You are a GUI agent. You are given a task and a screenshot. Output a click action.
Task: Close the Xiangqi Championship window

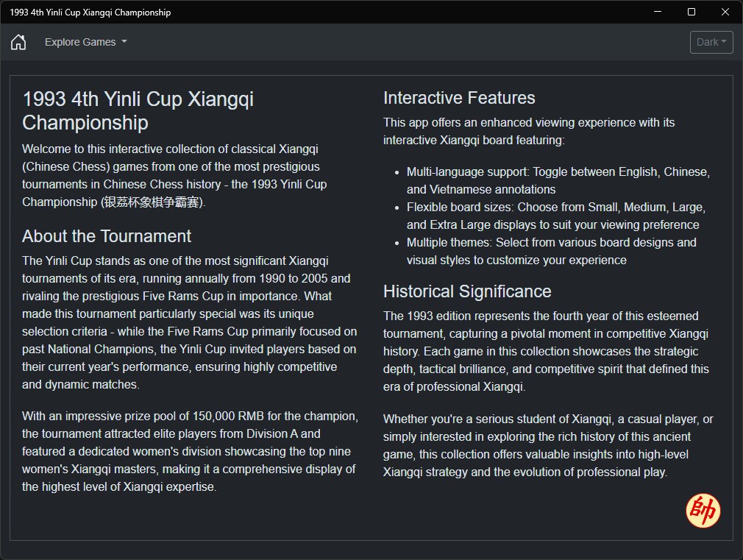pyautogui.click(x=725, y=12)
